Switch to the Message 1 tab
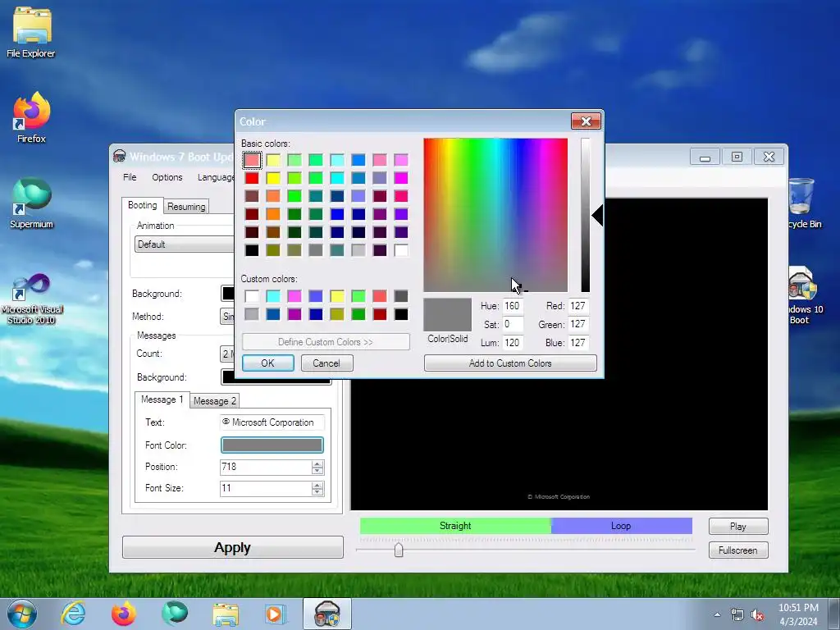The width and height of the screenshot is (840, 630). click(x=162, y=399)
